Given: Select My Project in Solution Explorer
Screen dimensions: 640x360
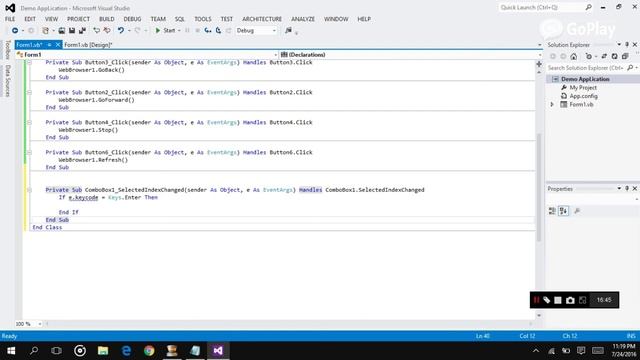Looking at the screenshot, I should point(583,88).
